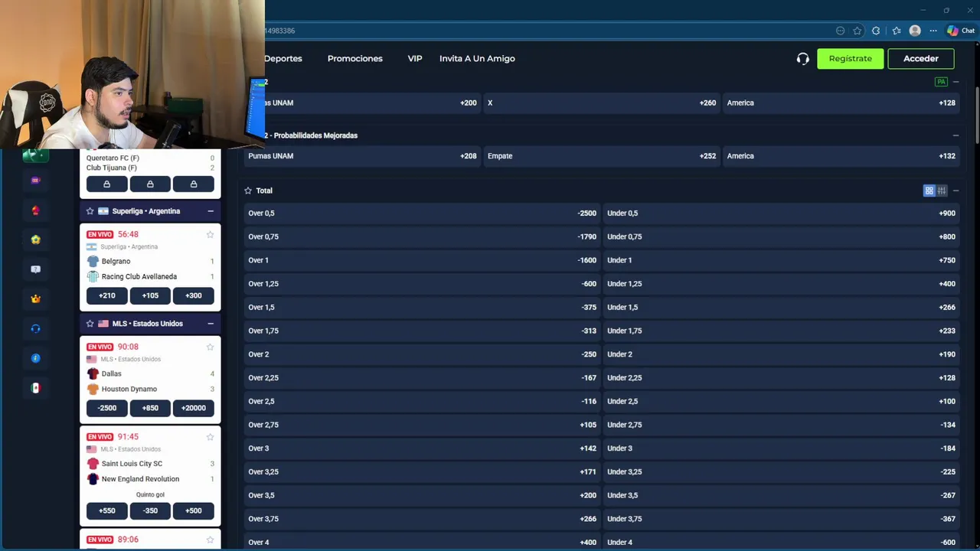Open the Belgrano team row
This screenshot has height=551, width=980.
coord(150,261)
